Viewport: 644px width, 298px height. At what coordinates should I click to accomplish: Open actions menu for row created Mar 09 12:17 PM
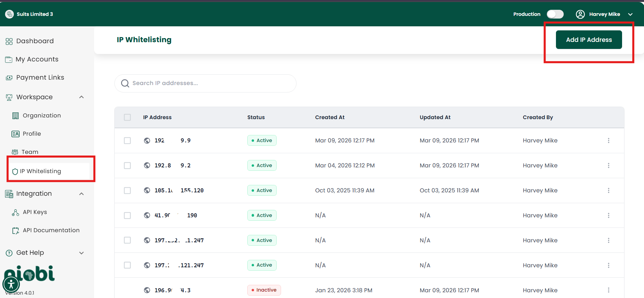tap(609, 140)
